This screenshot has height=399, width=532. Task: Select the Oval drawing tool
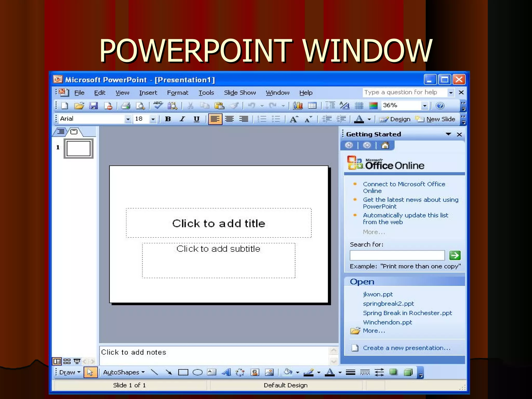[197, 373]
